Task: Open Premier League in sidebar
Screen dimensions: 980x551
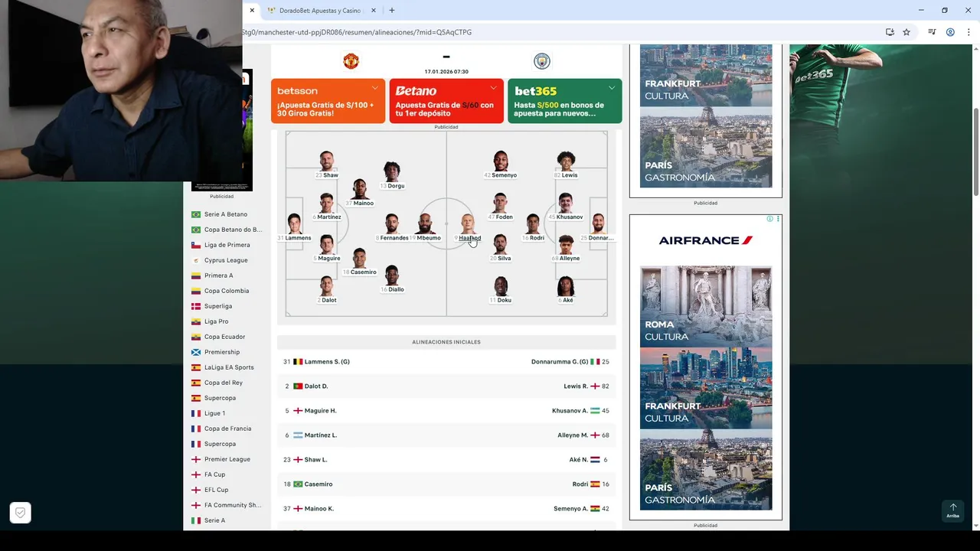Action: [227, 459]
